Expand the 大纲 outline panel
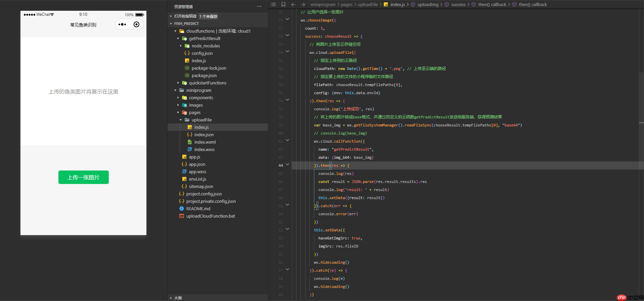644x301 pixels. tap(178, 298)
